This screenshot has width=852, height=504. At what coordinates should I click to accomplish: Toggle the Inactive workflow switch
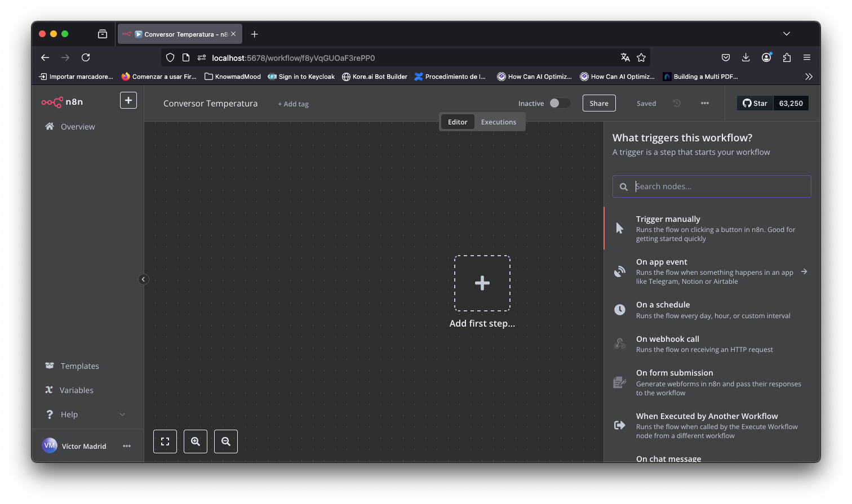560,103
